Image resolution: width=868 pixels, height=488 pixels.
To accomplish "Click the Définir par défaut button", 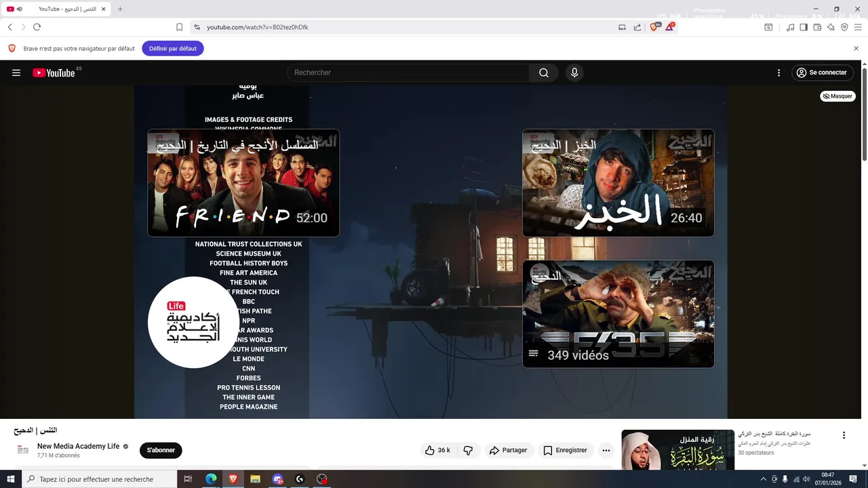I will click(173, 49).
